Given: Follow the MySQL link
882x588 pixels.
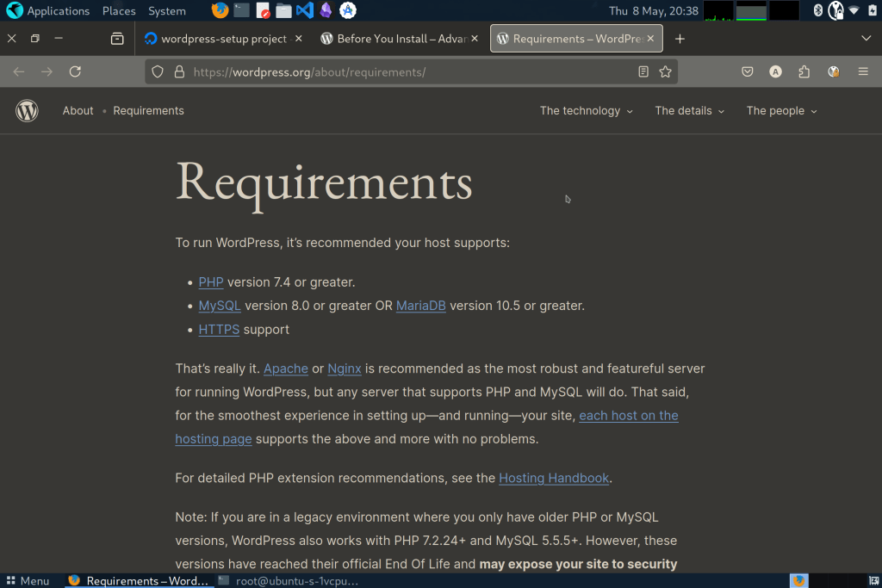Looking at the screenshot, I should point(220,306).
